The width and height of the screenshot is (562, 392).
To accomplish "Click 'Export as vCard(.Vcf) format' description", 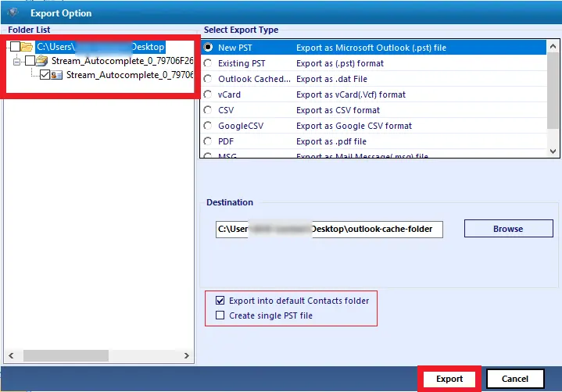I will tap(351, 94).
